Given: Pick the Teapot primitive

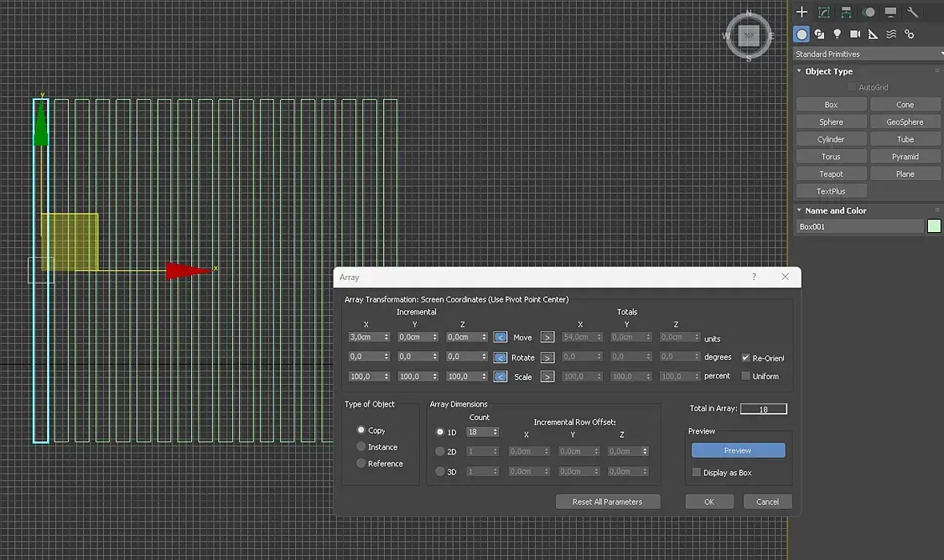Looking at the screenshot, I should coord(831,174).
